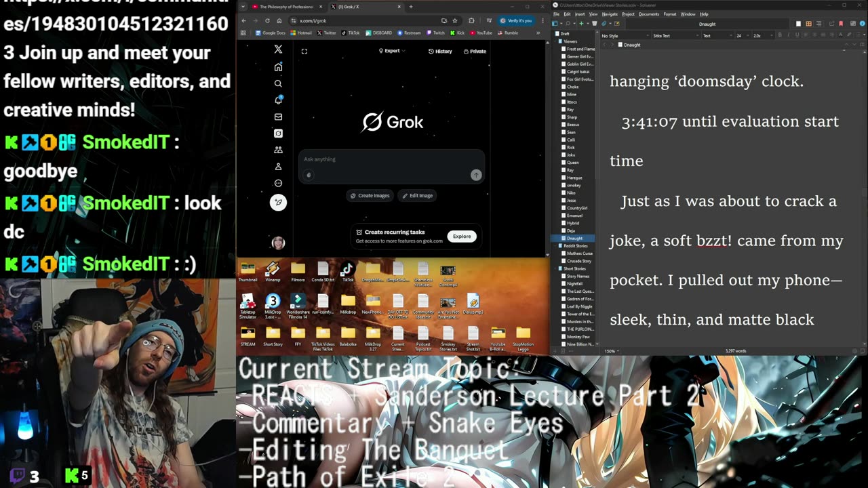The width and height of the screenshot is (868, 488).
Task: Open the X profile person icon
Action: click(x=278, y=166)
